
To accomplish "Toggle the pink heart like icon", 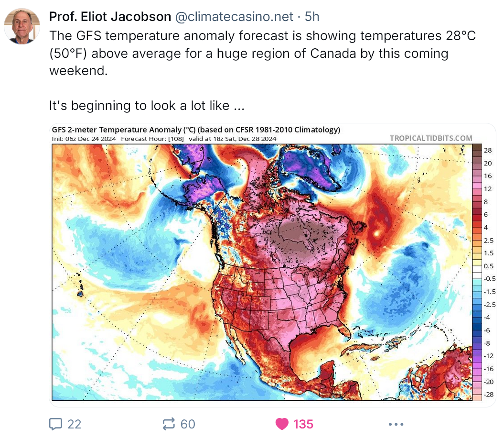I will 282,424.
